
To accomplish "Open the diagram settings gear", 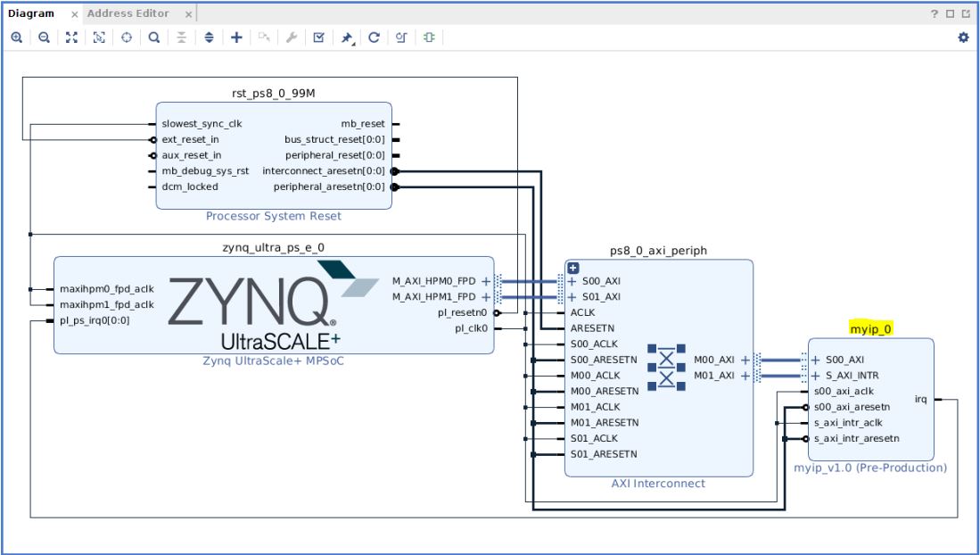I will click(963, 37).
